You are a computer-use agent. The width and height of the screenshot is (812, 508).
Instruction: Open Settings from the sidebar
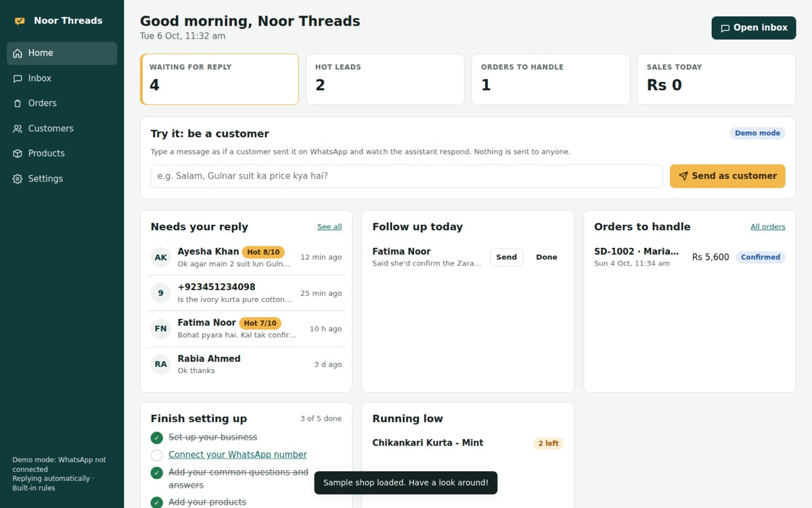click(62, 179)
